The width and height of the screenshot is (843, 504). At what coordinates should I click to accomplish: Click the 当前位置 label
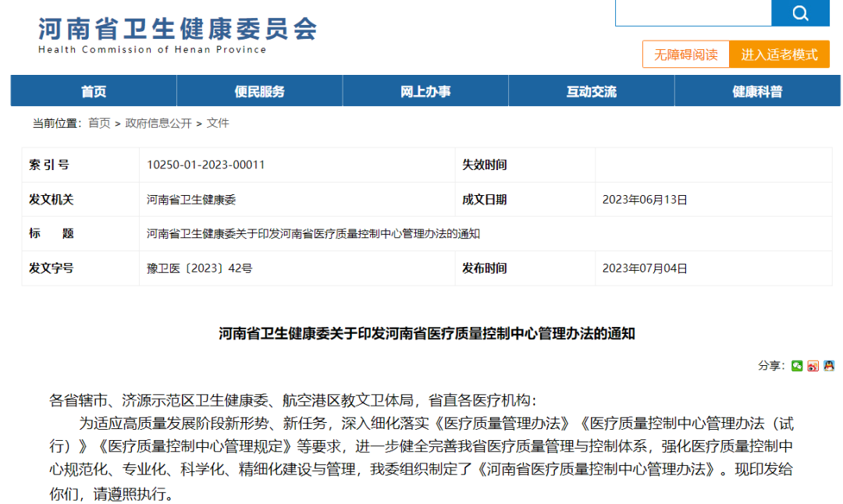(x=56, y=123)
